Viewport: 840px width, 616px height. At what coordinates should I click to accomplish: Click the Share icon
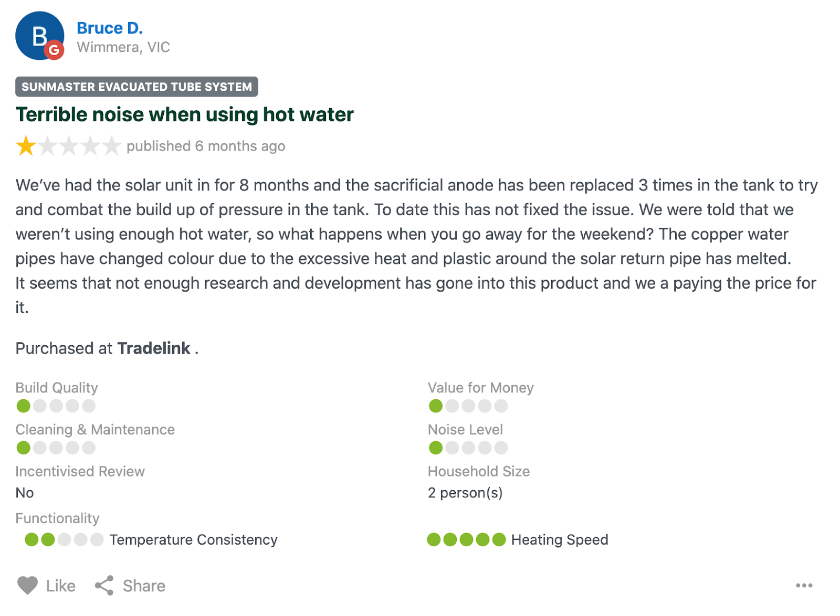[x=104, y=585]
